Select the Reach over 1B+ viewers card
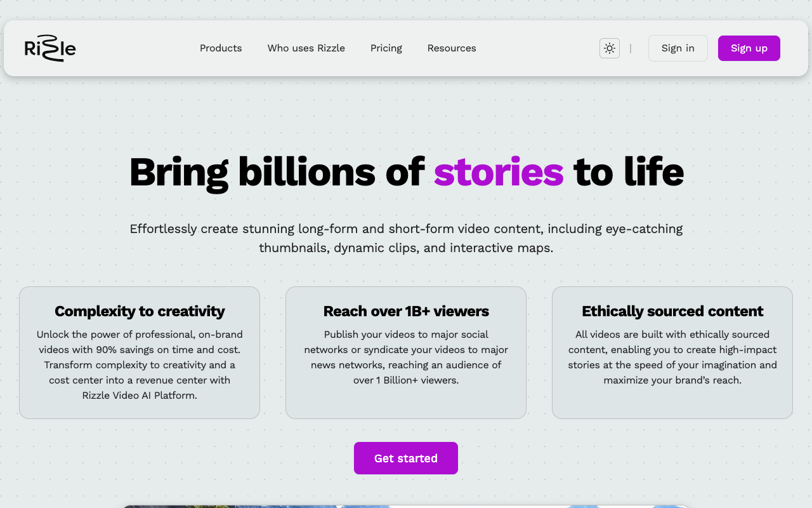 point(406,352)
